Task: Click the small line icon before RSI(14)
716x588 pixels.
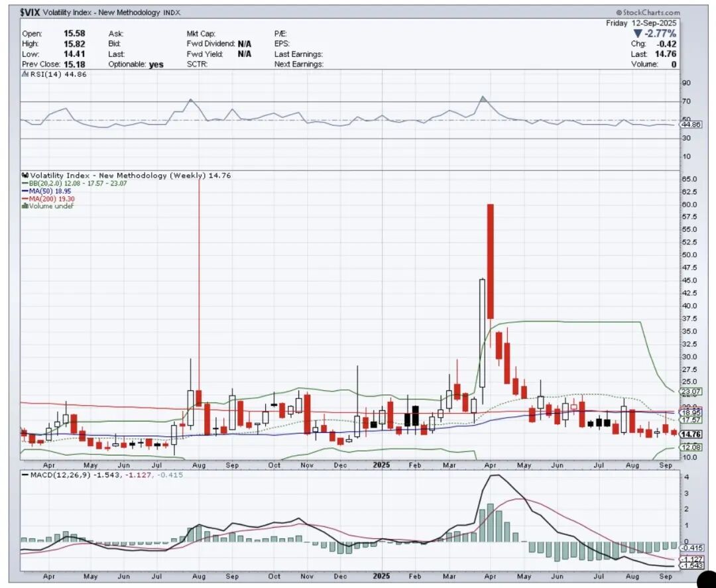Action: pos(26,74)
